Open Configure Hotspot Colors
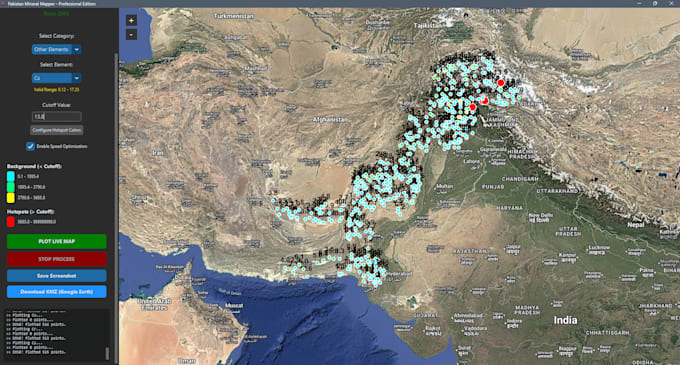Screen dimensions: 680x365 pos(56,130)
